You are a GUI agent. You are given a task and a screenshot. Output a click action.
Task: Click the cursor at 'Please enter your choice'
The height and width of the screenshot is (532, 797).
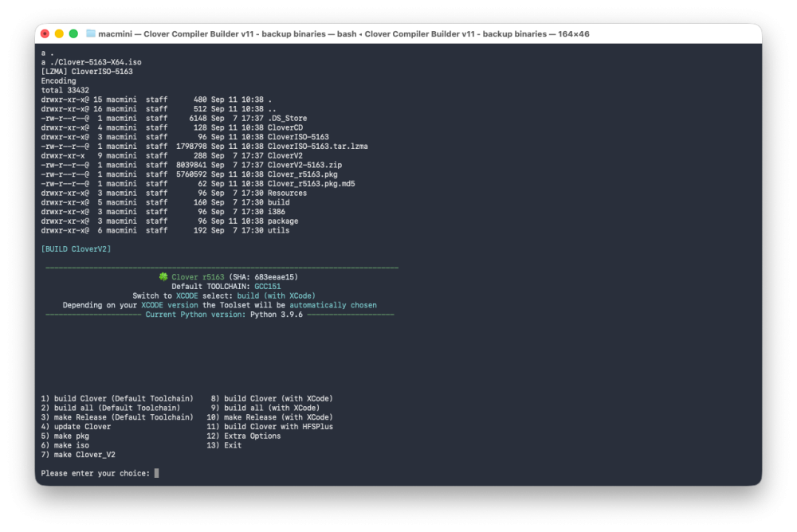(x=156, y=473)
